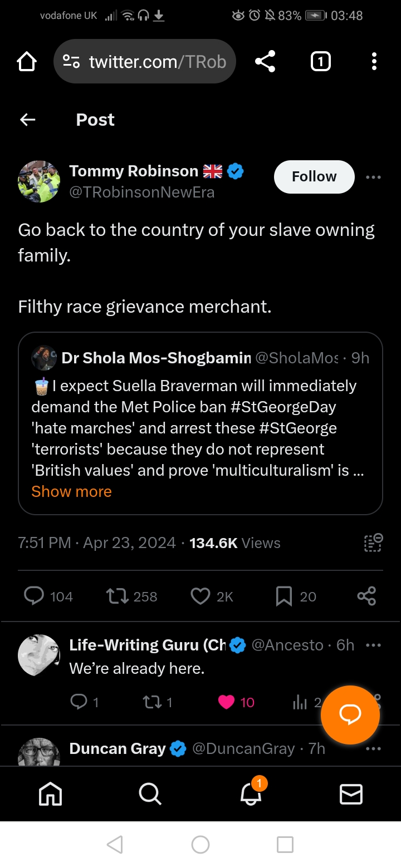The image size is (401, 868).
Task: Bookmark the main post
Action: (x=284, y=596)
